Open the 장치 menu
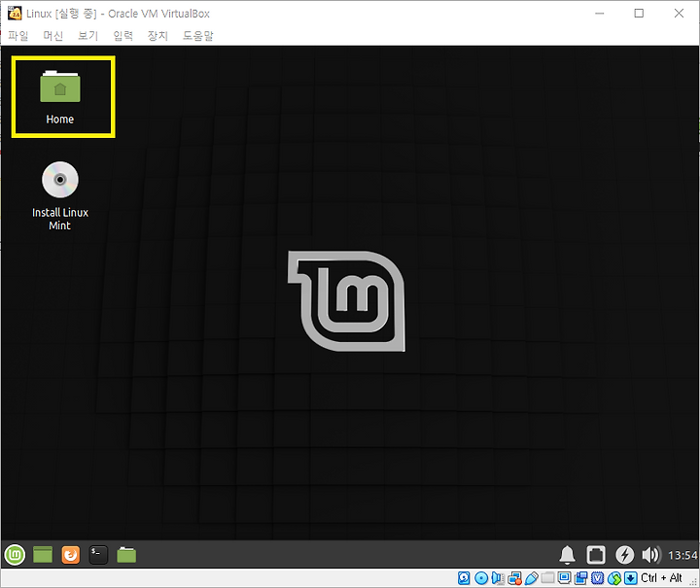Image resolution: width=700 pixels, height=588 pixels. (x=157, y=36)
